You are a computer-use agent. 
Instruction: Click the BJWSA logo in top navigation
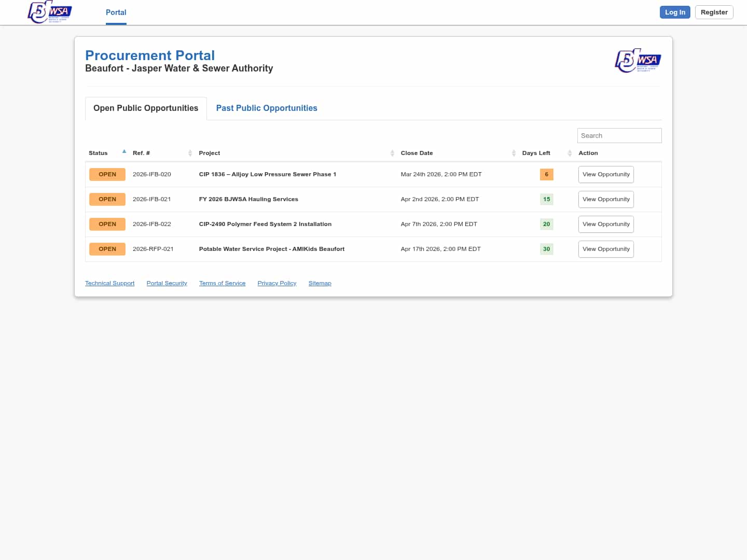[49, 12]
